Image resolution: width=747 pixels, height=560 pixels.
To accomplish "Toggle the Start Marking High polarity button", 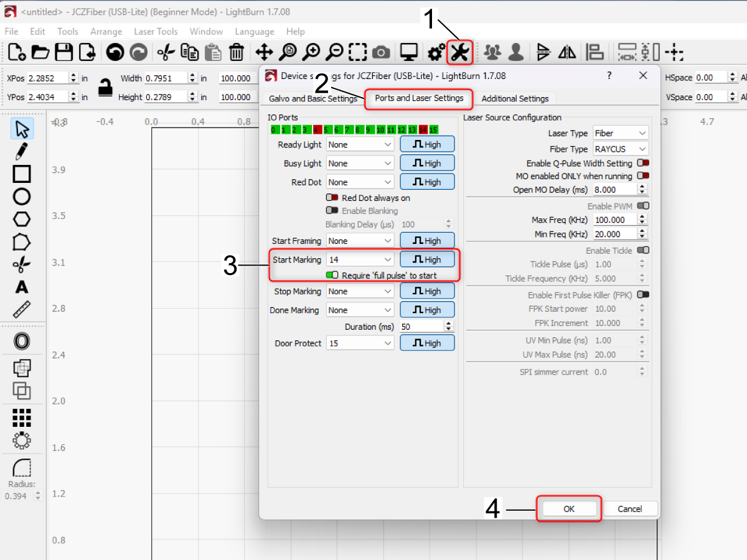I will click(x=427, y=259).
